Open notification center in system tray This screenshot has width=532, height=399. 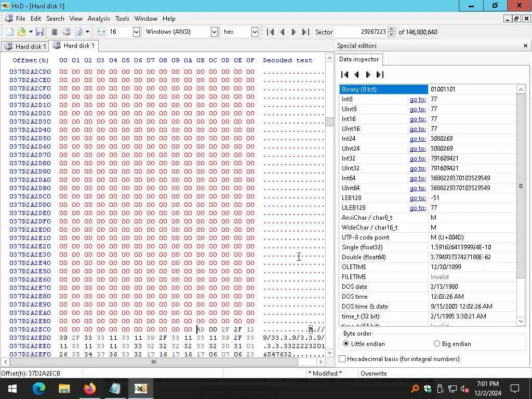[515, 389]
